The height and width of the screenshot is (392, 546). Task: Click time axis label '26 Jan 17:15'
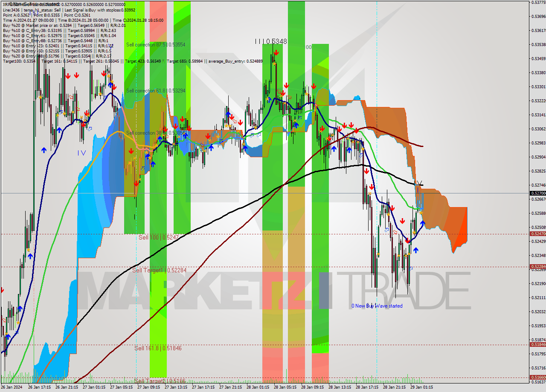(39, 387)
